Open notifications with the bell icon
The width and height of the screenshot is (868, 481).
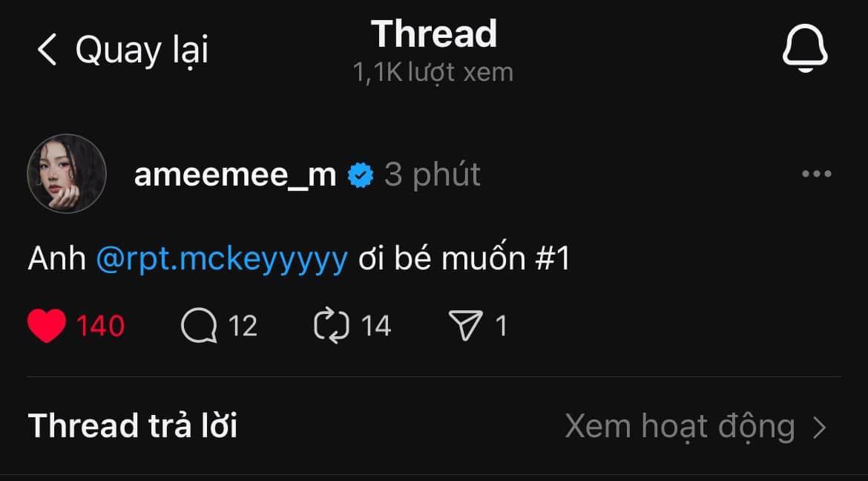805,50
